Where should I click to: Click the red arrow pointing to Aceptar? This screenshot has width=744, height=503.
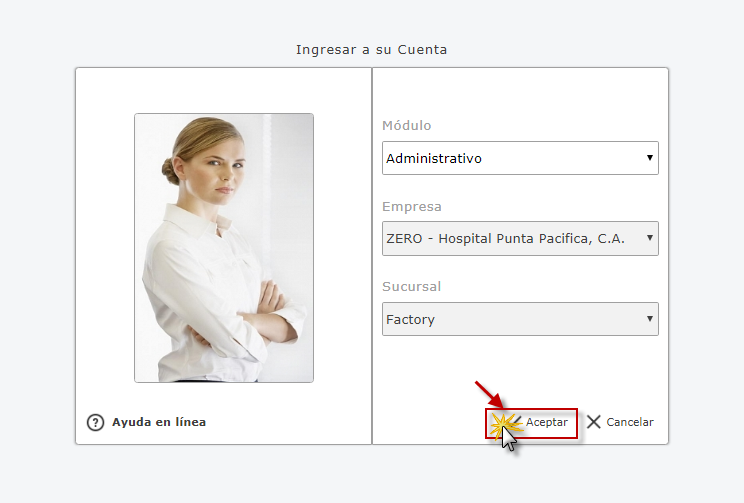pyautogui.click(x=487, y=392)
